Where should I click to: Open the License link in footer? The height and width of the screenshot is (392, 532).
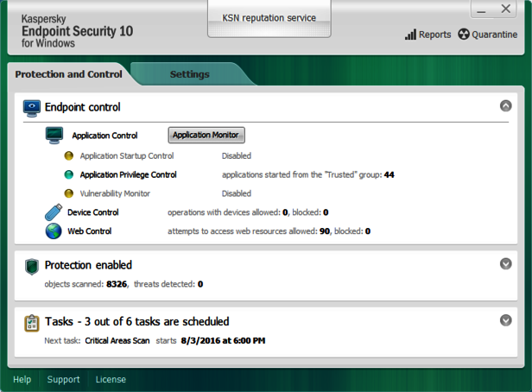coord(110,380)
